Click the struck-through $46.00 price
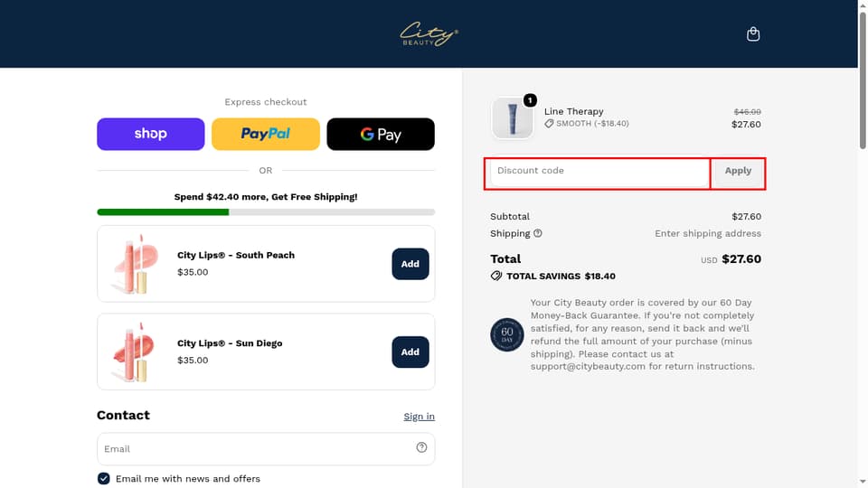868x488 pixels. (748, 112)
